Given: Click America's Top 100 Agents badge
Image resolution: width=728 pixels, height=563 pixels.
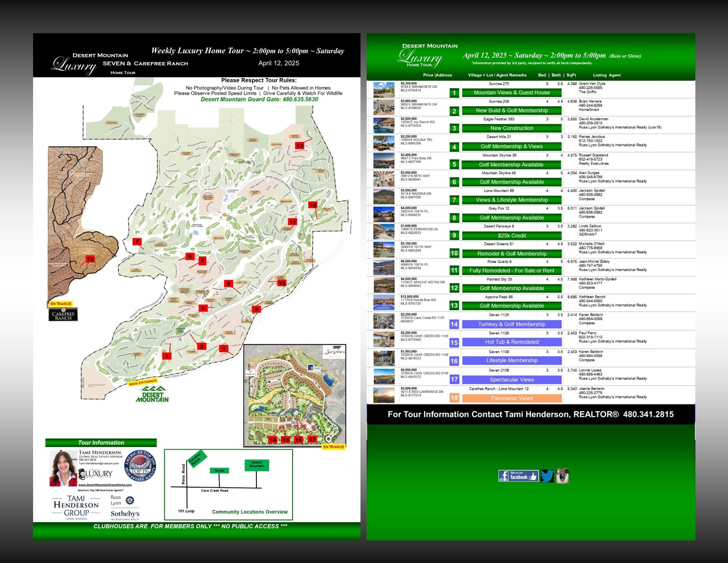Looking at the screenshot, I should point(140,466).
